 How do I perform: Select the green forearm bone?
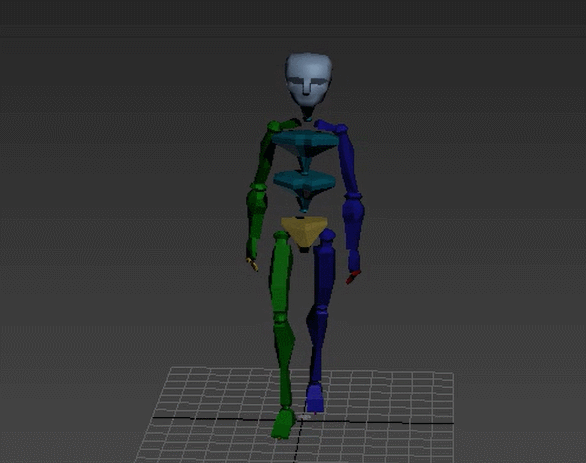tap(256, 221)
